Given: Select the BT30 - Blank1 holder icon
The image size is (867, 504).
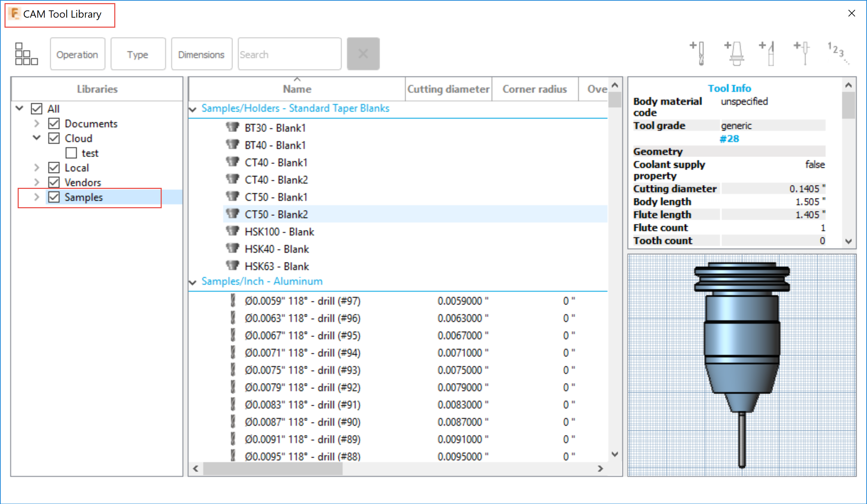Looking at the screenshot, I should (x=232, y=127).
